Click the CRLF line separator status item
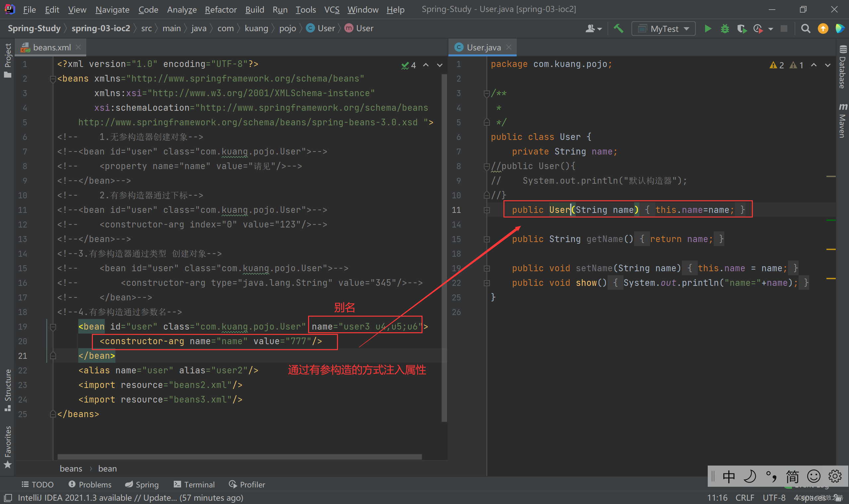Image resolution: width=849 pixels, height=504 pixels. [745, 498]
